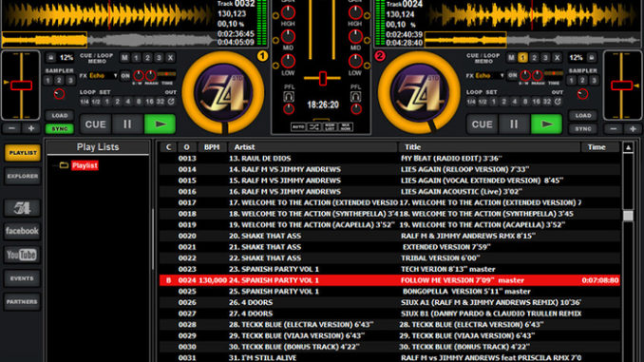Click the left deck green play button

[x=160, y=124]
